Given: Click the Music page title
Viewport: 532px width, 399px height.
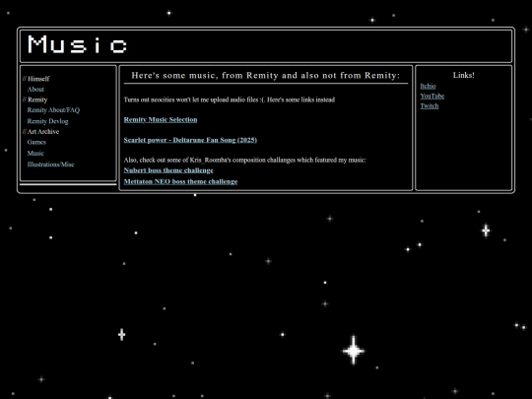Looking at the screenshot, I should pyautogui.click(x=78, y=44).
